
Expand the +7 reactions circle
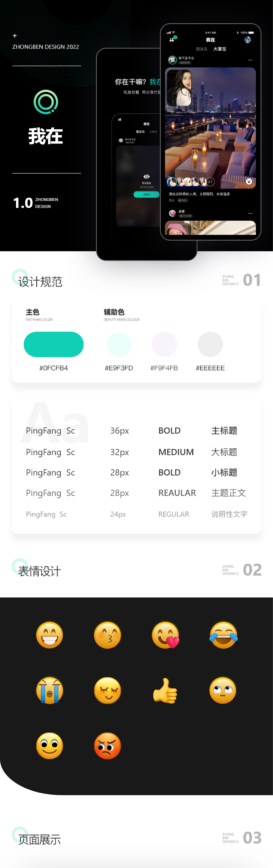point(210,182)
